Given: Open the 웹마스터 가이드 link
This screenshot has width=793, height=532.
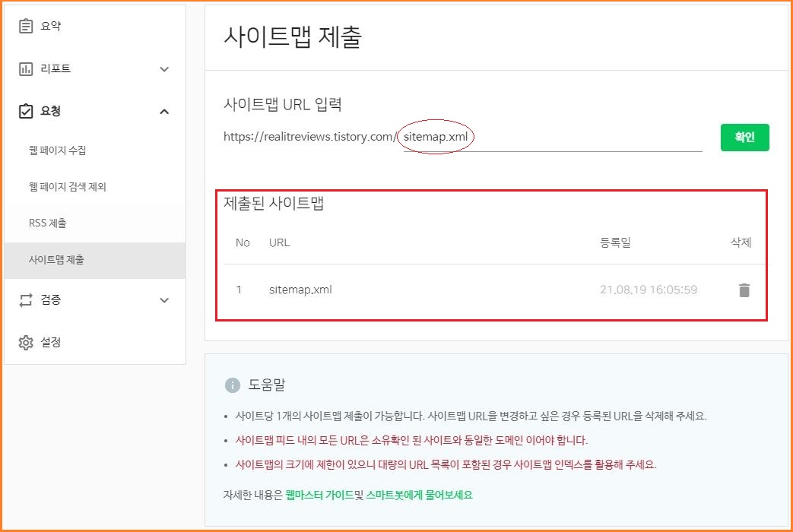Looking at the screenshot, I should (x=319, y=495).
